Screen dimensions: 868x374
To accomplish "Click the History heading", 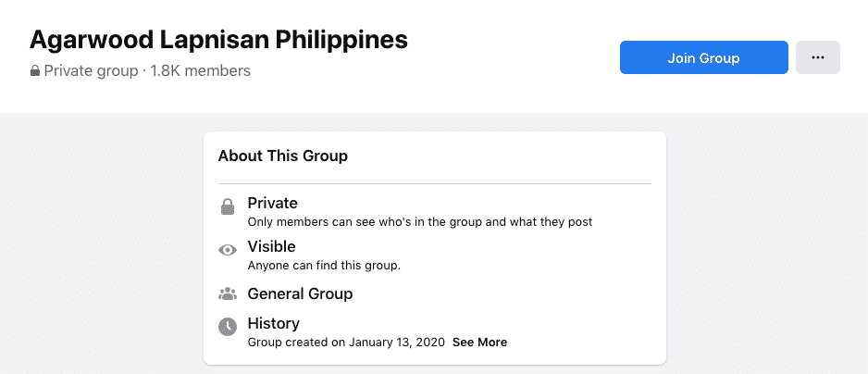I will click(274, 323).
